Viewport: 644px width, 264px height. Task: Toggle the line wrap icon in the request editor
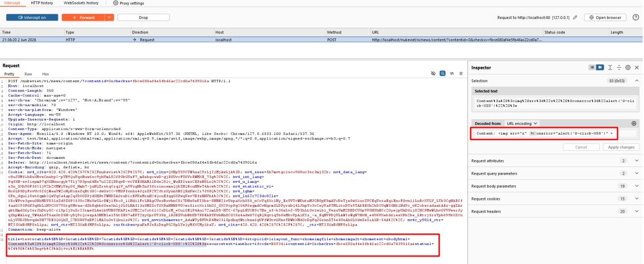tap(443, 73)
